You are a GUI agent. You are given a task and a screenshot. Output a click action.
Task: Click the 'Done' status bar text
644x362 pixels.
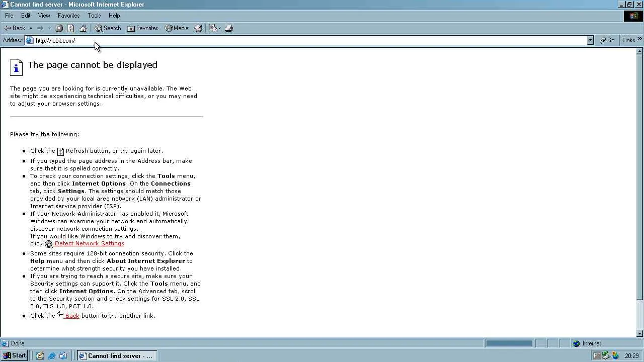(18, 343)
